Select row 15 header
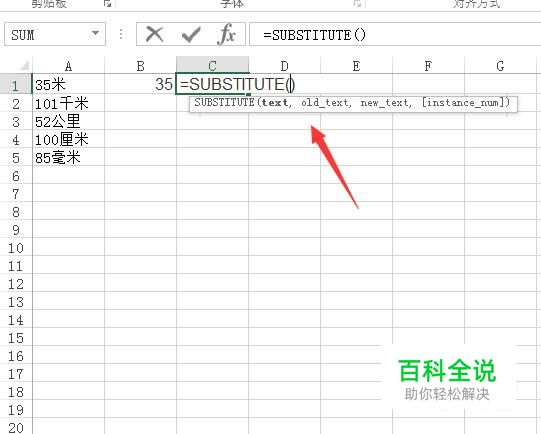 [x=16, y=337]
